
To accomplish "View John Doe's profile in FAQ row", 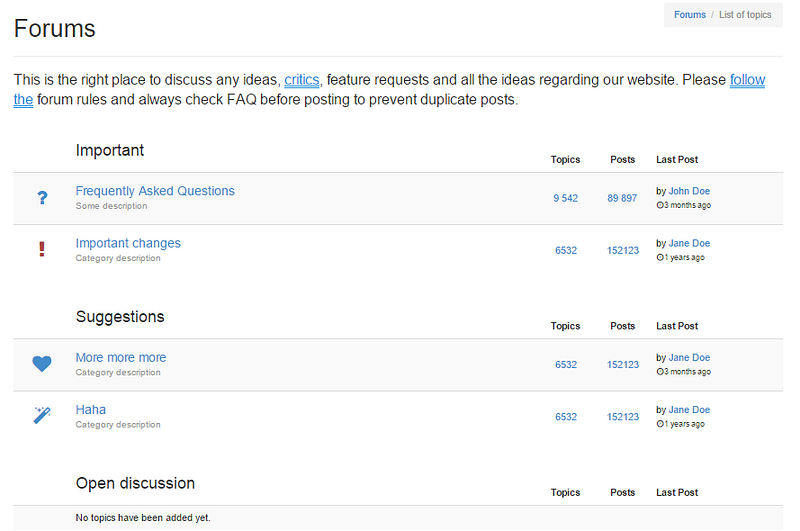I will [x=689, y=191].
